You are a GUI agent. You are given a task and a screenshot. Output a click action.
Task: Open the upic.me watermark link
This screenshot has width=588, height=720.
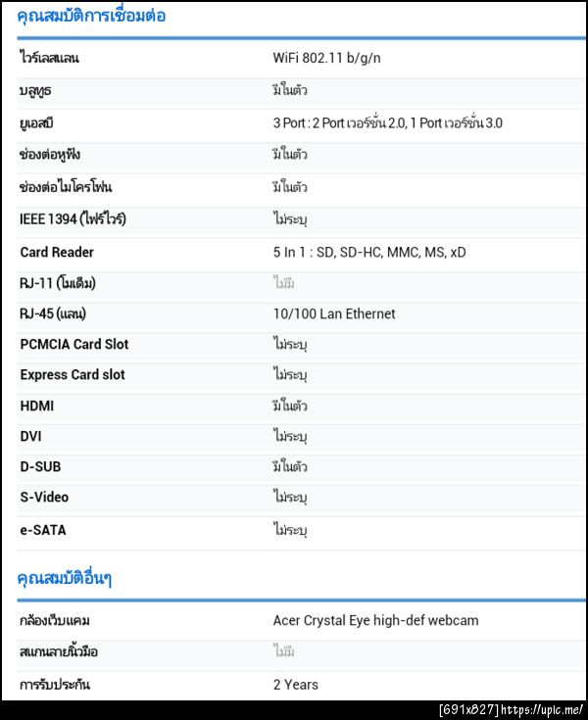pyautogui.click(x=545, y=709)
